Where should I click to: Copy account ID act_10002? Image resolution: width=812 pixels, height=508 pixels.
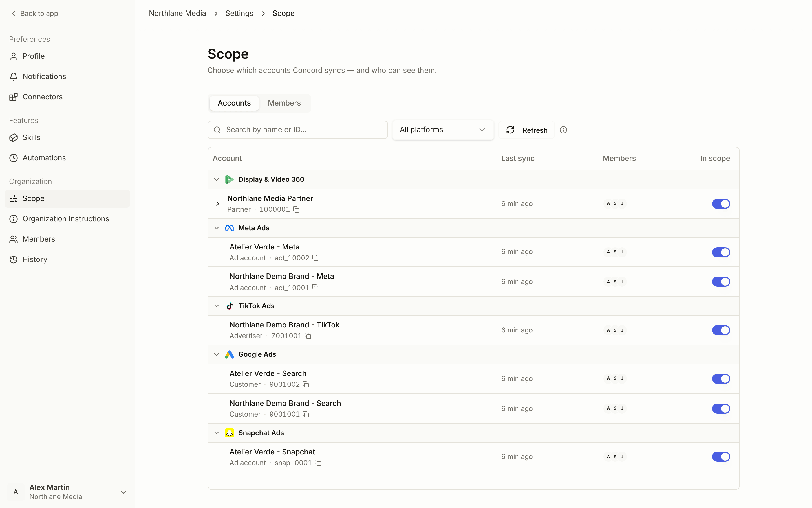pos(315,258)
